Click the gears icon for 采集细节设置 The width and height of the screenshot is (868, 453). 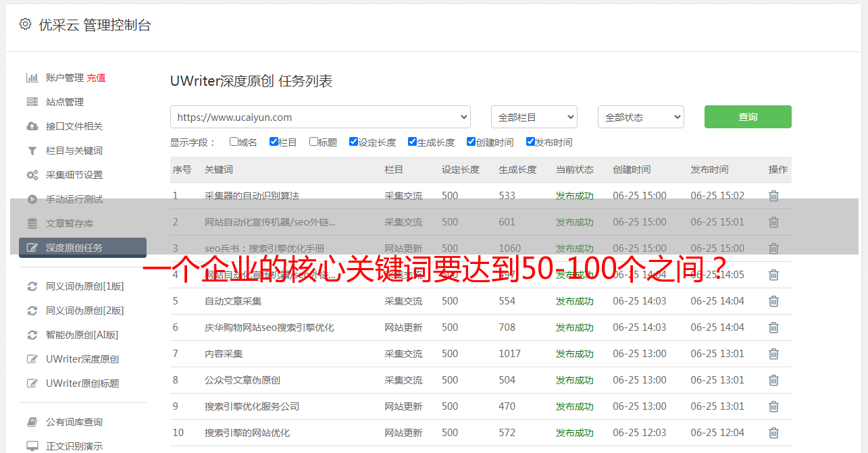click(32, 175)
